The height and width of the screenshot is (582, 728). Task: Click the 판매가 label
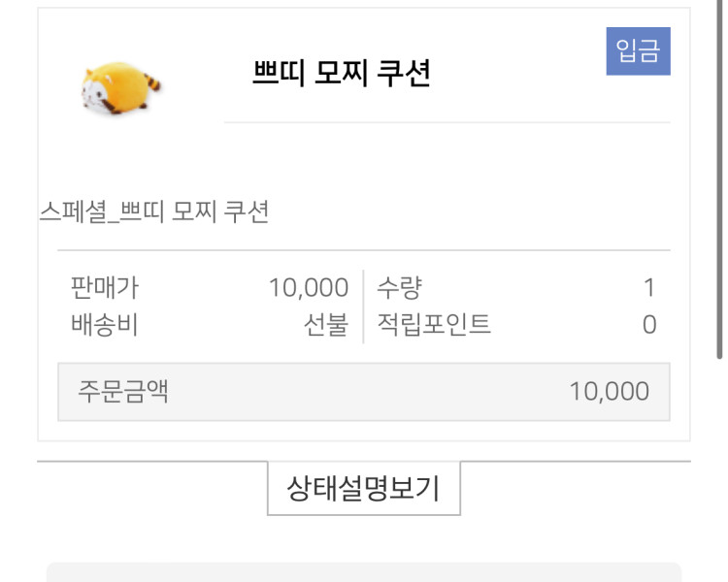click(98, 287)
